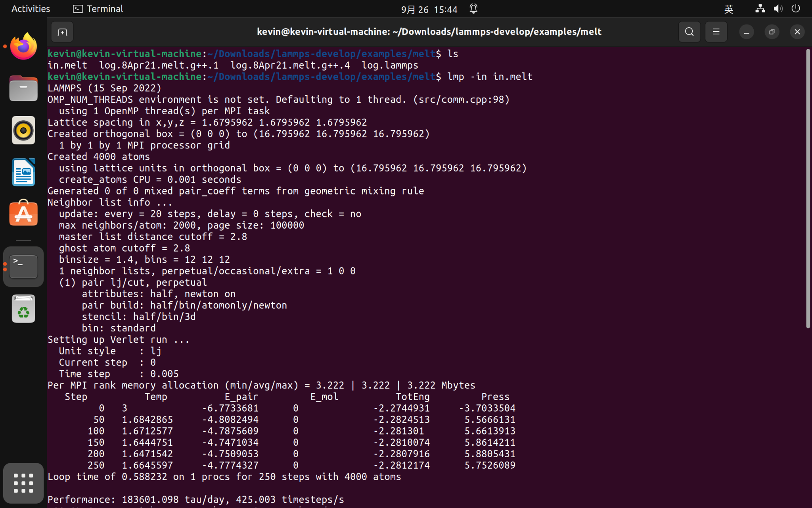The width and height of the screenshot is (812, 508).
Task: Open Ubuntu Software store
Action: tap(23, 214)
